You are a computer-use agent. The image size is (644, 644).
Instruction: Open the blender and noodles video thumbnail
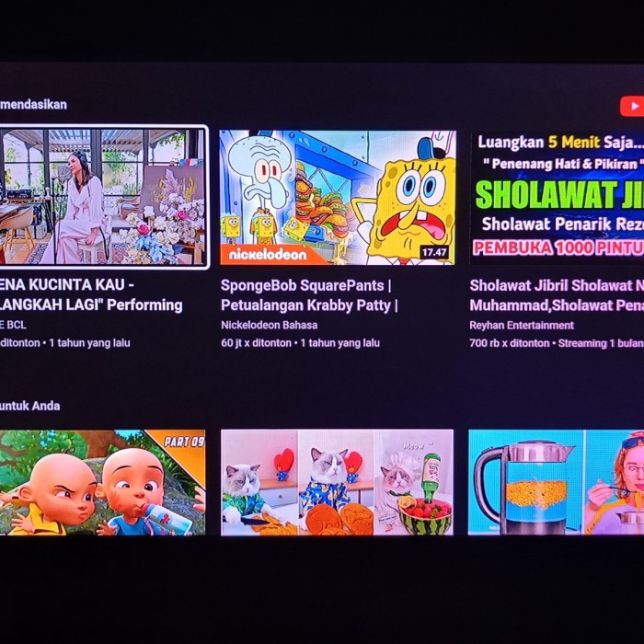click(x=556, y=482)
